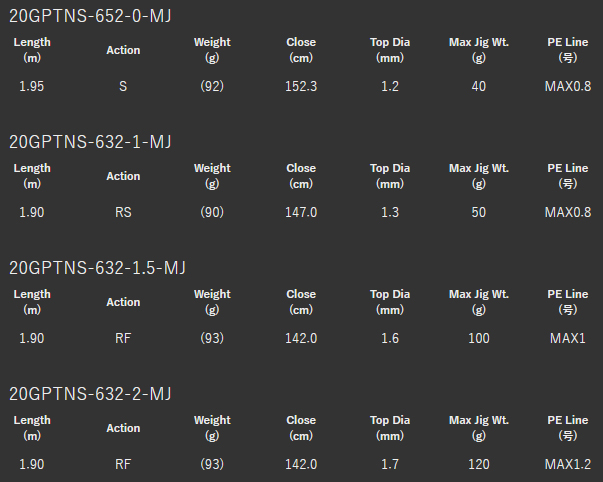Select the weight value (92)

click(212, 86)
